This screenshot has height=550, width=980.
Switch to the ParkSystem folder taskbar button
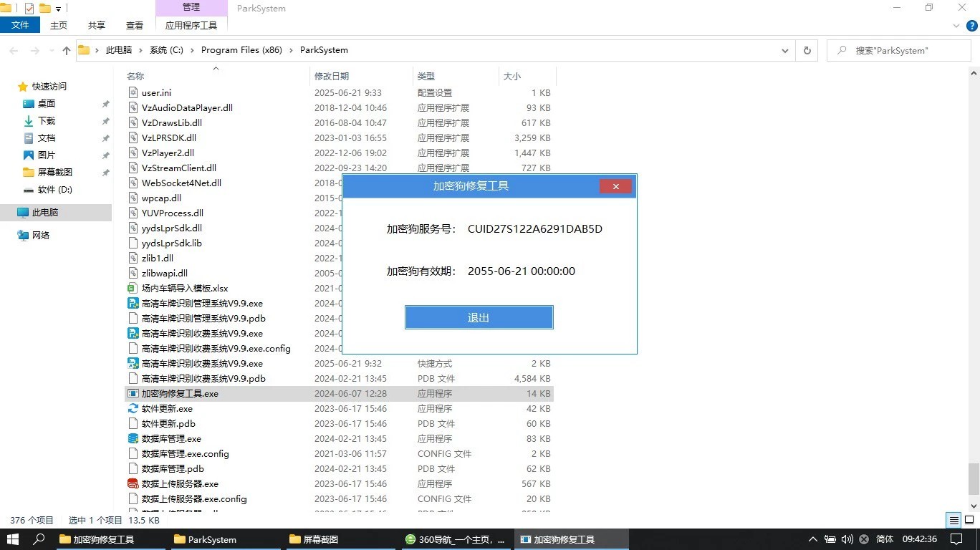(x=227, y=539)
